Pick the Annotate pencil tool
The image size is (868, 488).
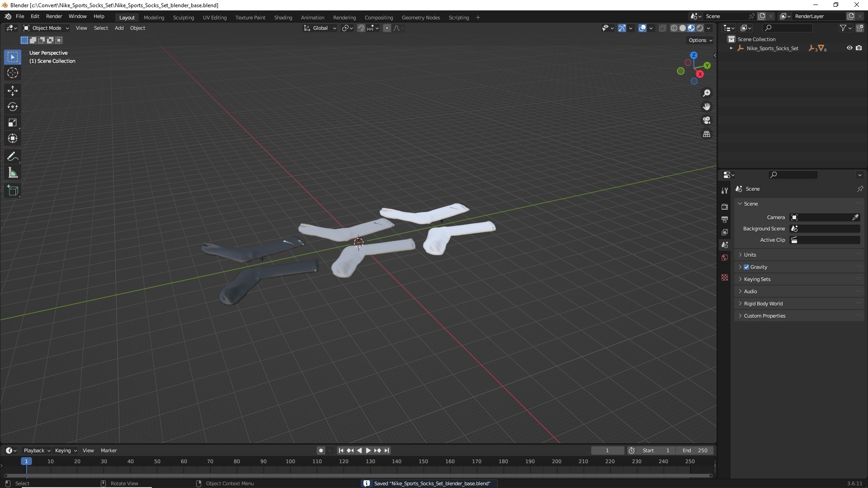point(13,157)
